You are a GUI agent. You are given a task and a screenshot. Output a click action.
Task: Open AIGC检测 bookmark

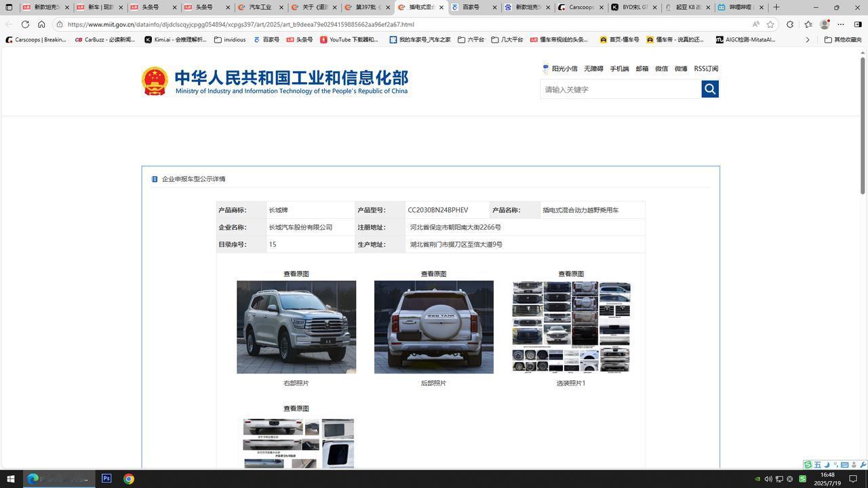click(745, 39)
